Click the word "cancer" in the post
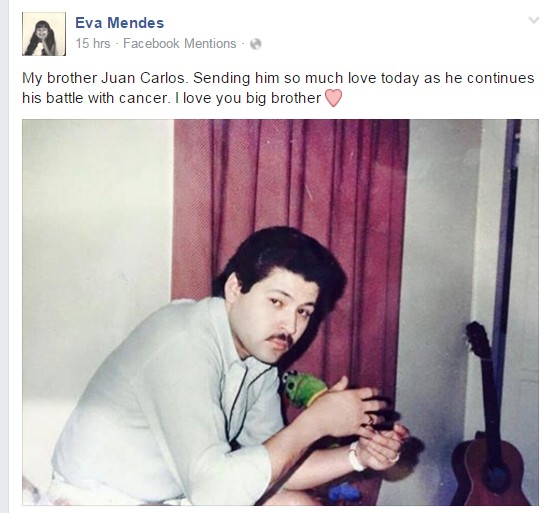This screenshot has width=546, height=513. [x=143, y=98]
